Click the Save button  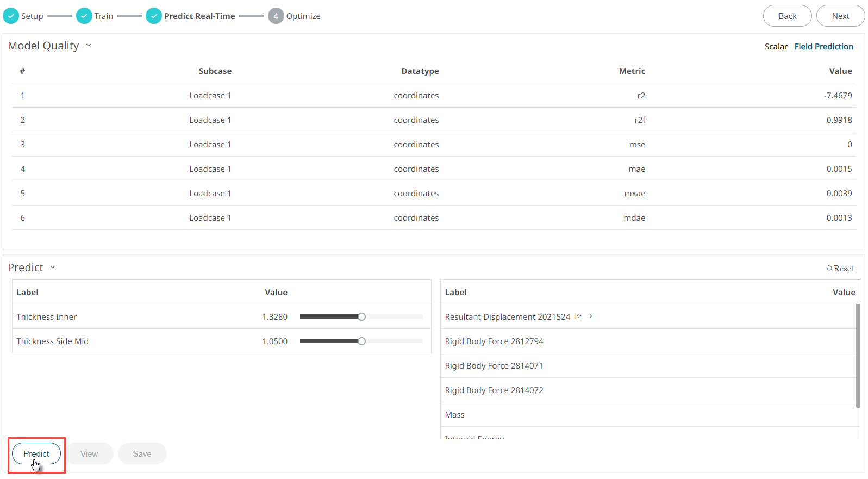coord(142,454)
